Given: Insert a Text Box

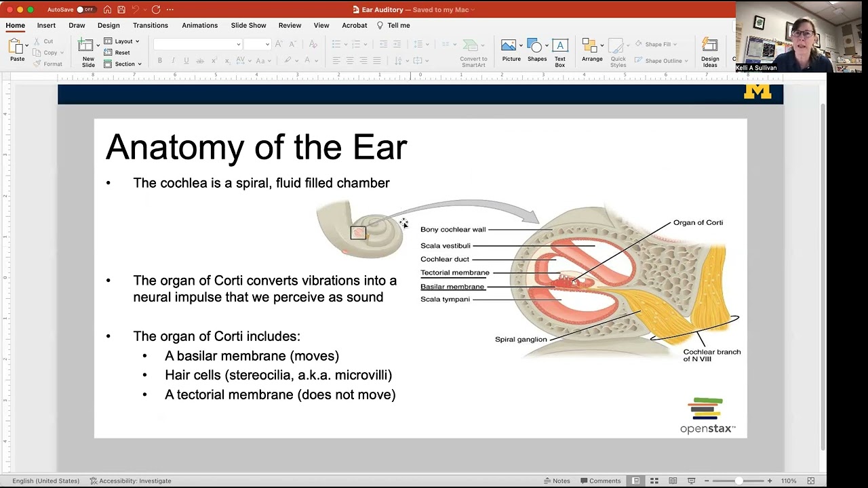Looking at the screenshot, I should pos(560,52).
